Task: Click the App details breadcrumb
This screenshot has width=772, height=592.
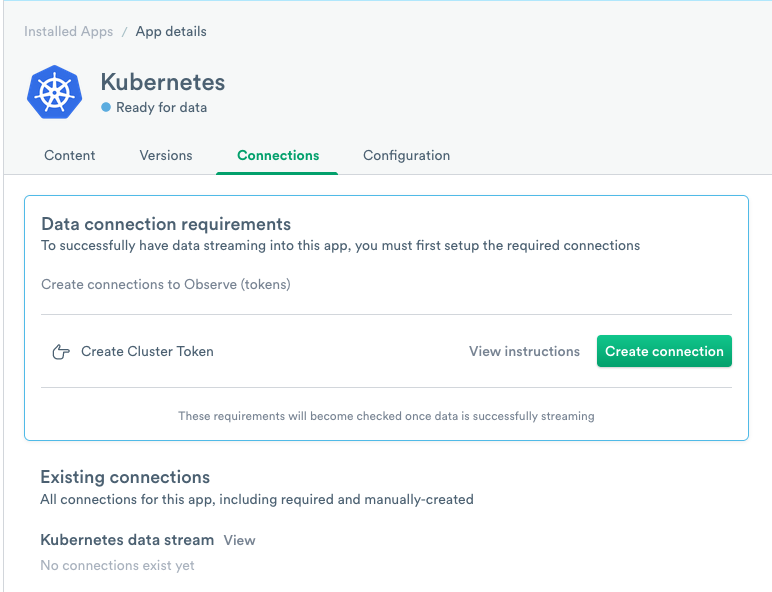Action: pos(171,32)
